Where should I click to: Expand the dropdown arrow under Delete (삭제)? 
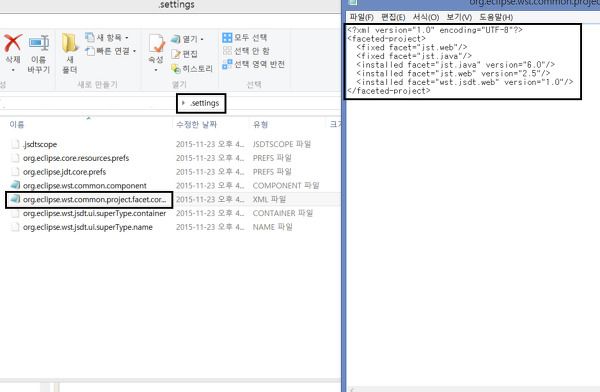pyautogui.click(x=13, y=70)
